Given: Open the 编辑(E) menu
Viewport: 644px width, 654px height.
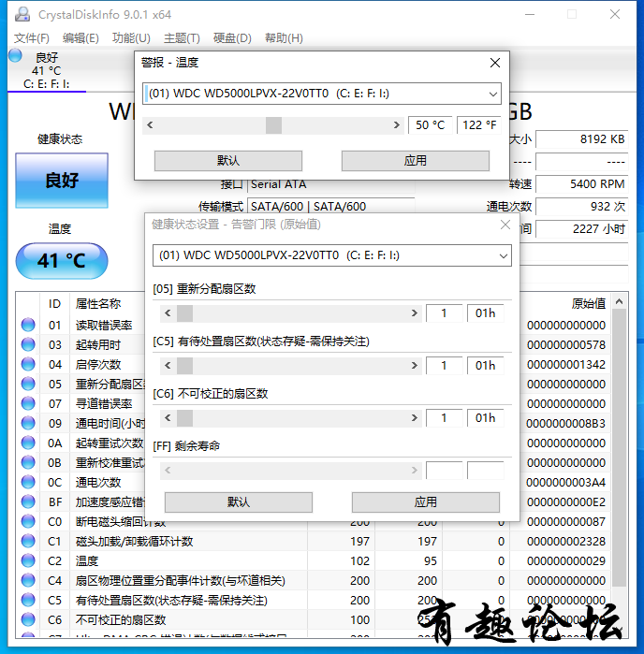Looking at the screenshot, I should pyautogui.click(x=80, y=38).
